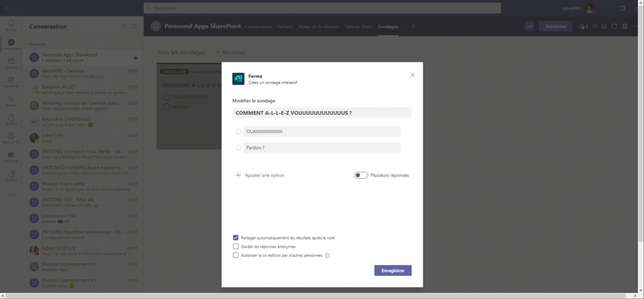Image resolution: width=644 pixels, height=299 pixels.
Task: Open the meeting details list icon
Action: pos(594,26)
